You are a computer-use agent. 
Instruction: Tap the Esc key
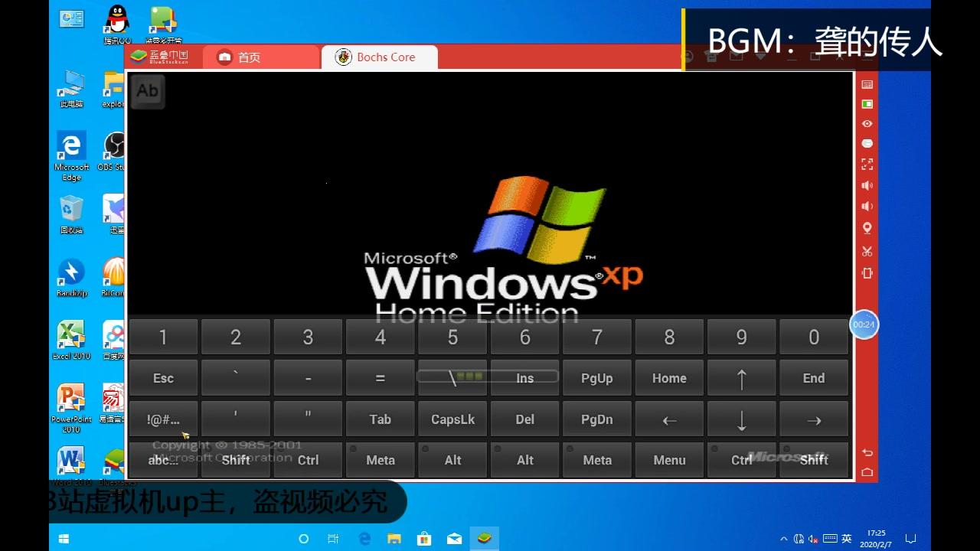click(163, 378)
